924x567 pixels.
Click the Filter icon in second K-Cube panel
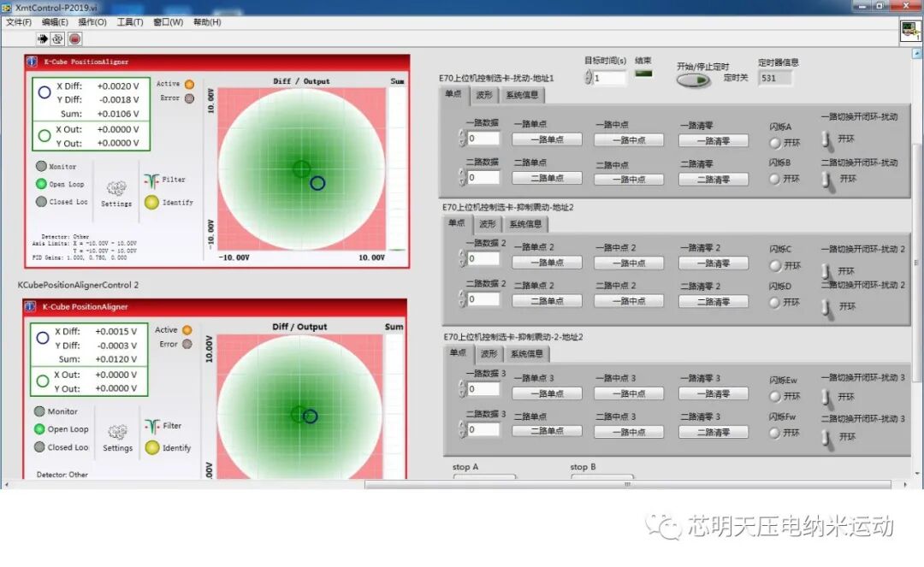point(152,426)
